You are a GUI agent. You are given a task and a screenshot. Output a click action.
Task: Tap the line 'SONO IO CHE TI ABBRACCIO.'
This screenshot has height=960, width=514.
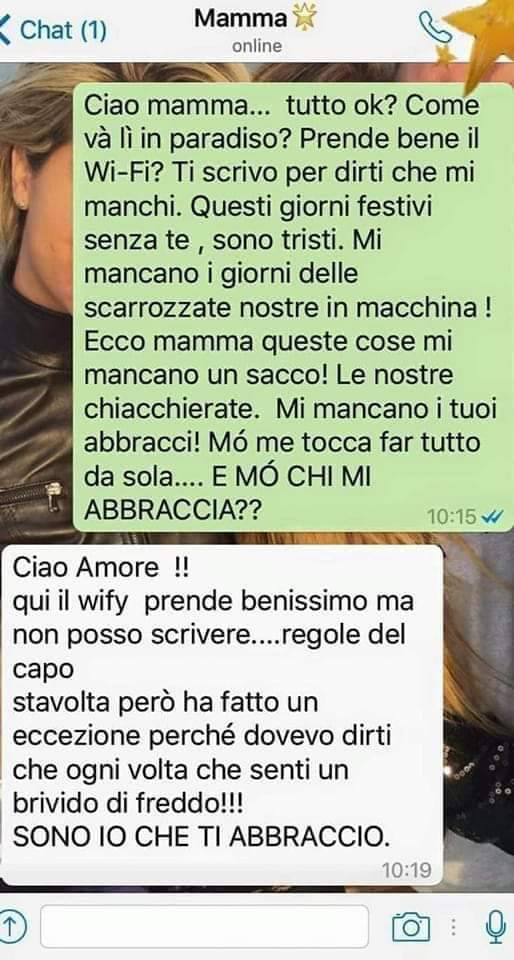[201, 838]
